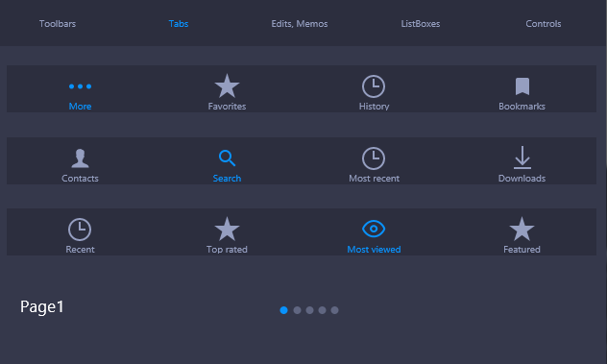607x364 pixels.
Task: Click the Contacts person icon
Action: [x=80, y=158]
